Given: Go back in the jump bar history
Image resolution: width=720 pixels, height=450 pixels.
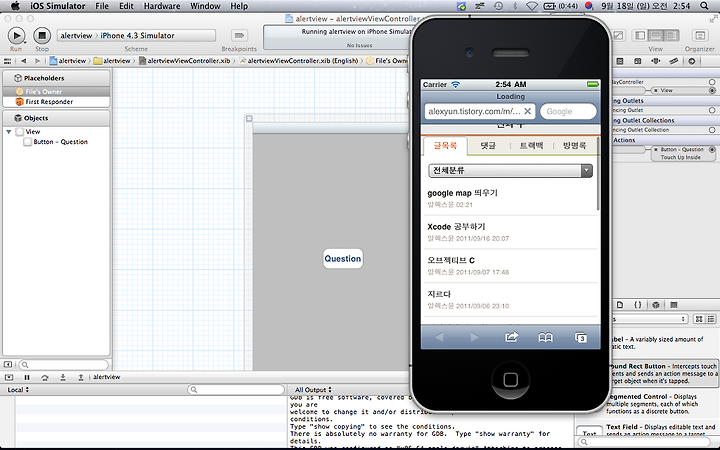Looking at the screenshot, I should 23,61.
